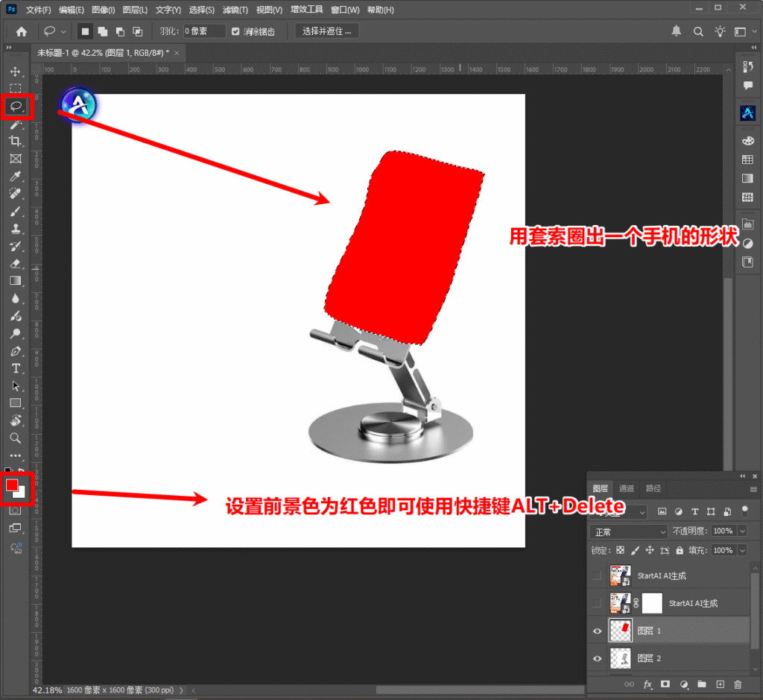763x700 pixels.
Task: Lock all with padlock icon
Action: coord(680,551)
